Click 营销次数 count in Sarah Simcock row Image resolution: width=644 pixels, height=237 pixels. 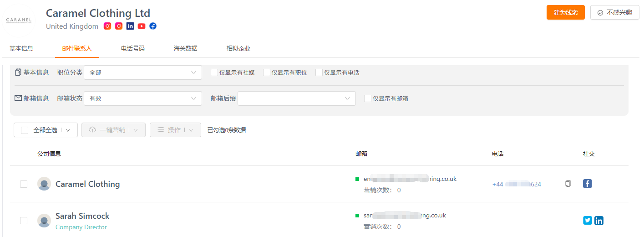coord(382,227)
